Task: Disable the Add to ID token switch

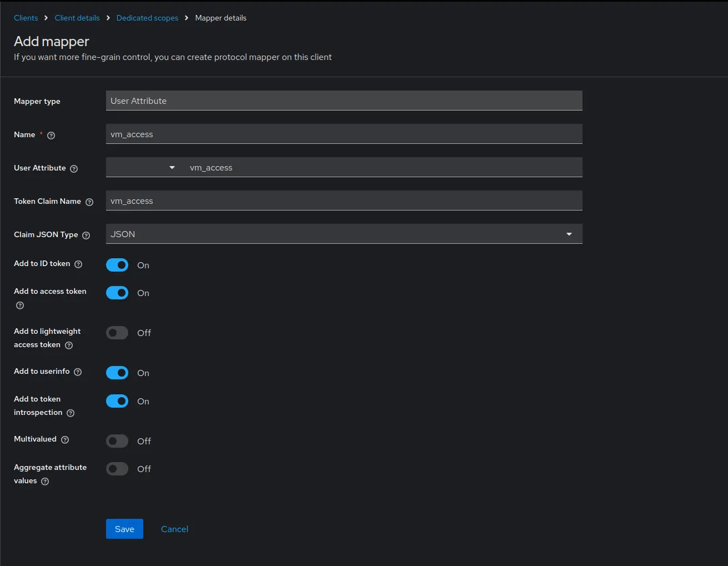Action: pyautogui.click(x=117, y=265)
